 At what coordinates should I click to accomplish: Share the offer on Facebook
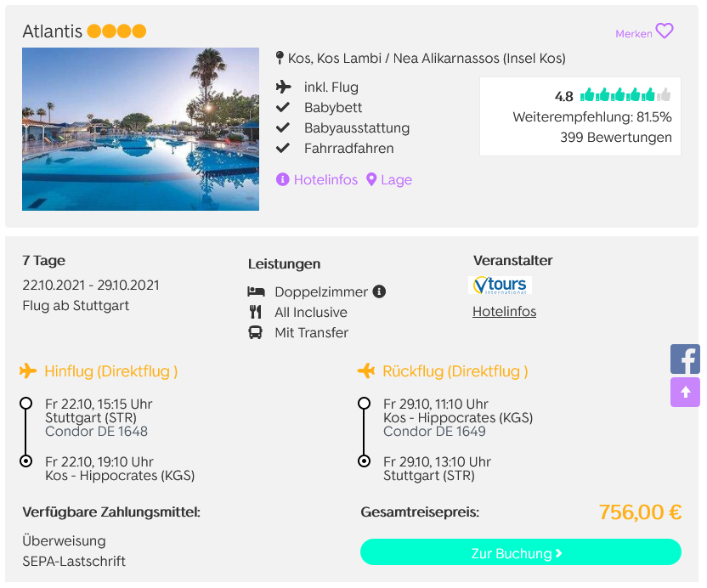pyautogui.click(x=685, y=359)
